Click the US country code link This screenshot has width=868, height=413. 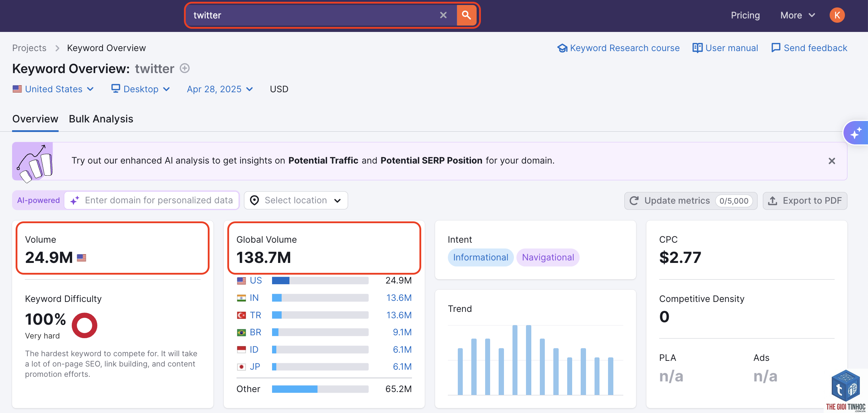[256, 280]
